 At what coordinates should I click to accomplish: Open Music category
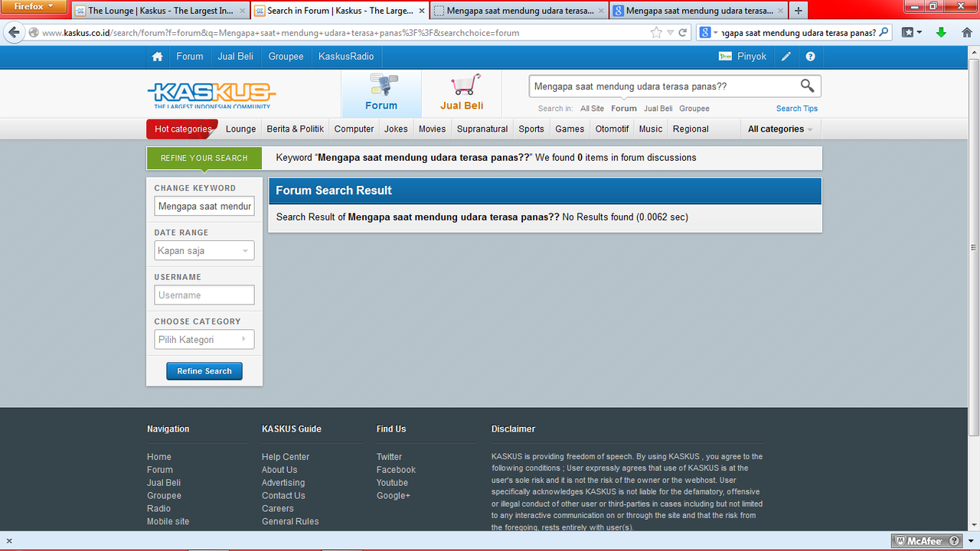click(x=651, y=129)
